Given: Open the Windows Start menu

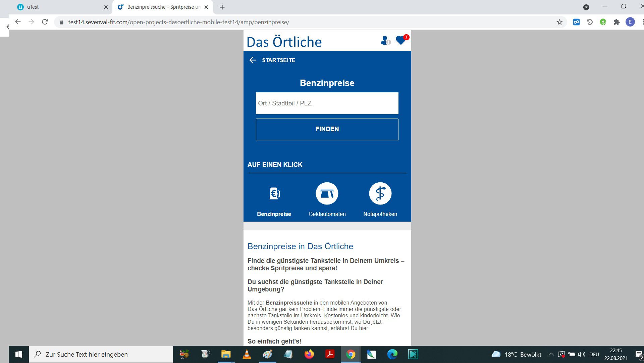Looking at the screenshot, I should pyautogui.click(x=19, y=354).
